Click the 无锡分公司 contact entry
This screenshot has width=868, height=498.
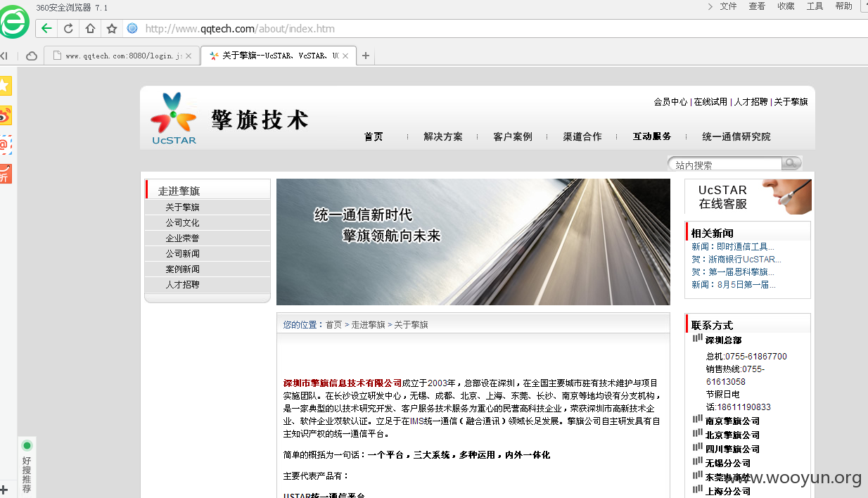(728, 464)
